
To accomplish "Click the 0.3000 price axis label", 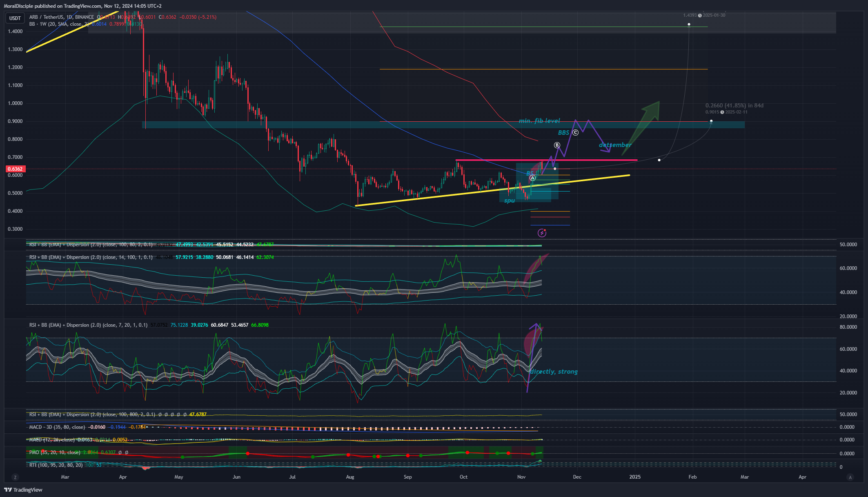I will coord(15,229).
